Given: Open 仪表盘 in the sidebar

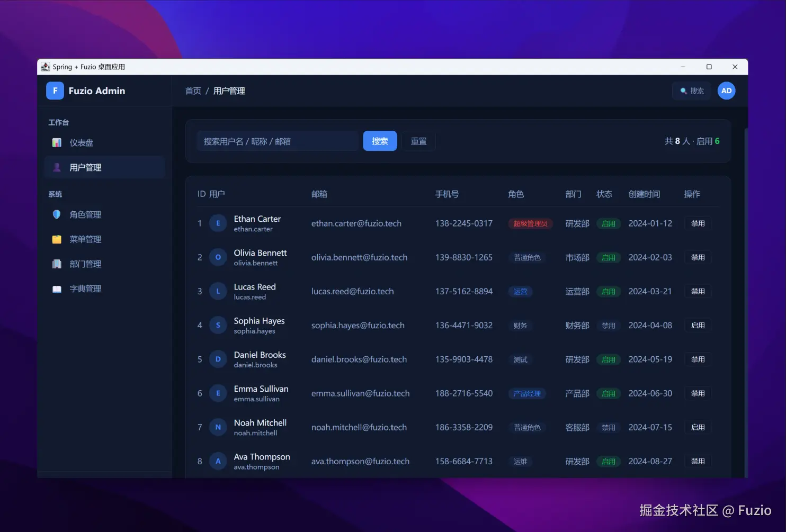Looking at the screenshot, I should pos(105,142).
